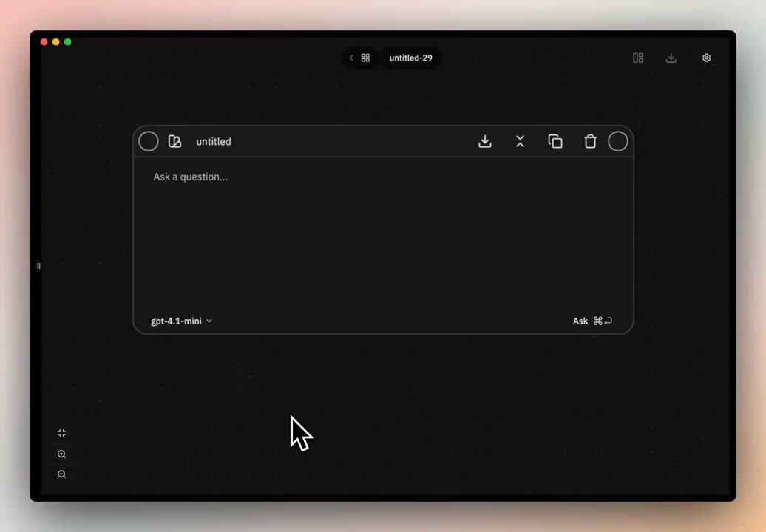Viewport: 766px width, 532px height.
Task: Click the back chevron beside the grid icon
Action: [x=351, y=58]
